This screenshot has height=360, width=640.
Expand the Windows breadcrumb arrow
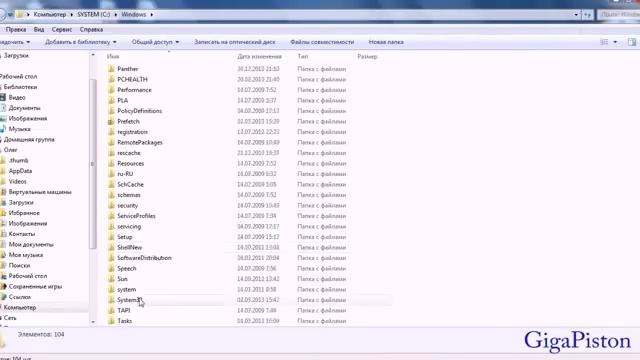click(x=151, y=15)
